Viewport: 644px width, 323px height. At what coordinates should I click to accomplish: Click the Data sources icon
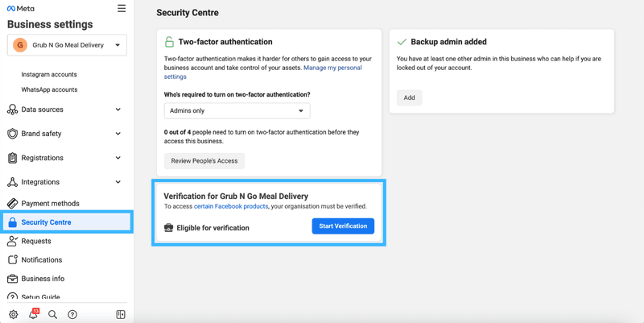pos(12,110)
